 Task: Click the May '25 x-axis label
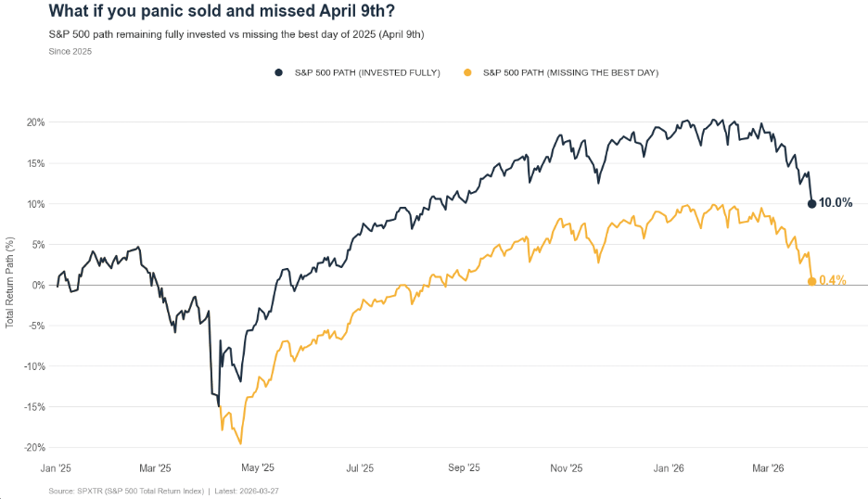258,467
